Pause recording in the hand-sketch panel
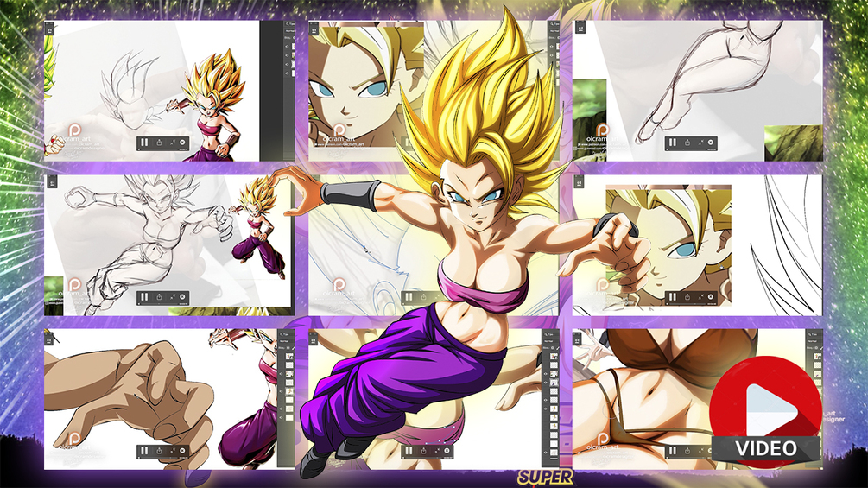Screen dimensions: 868x488 (672, 143)
